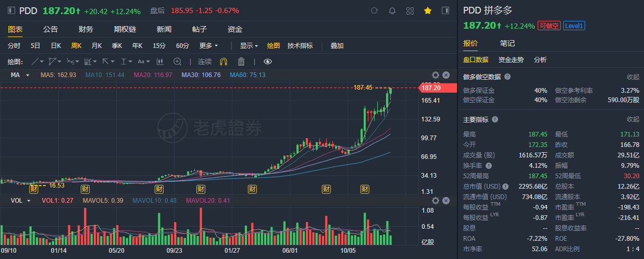Click the Level1 quote badge
The height and width of the screenshot is (259, 644).
574,26
